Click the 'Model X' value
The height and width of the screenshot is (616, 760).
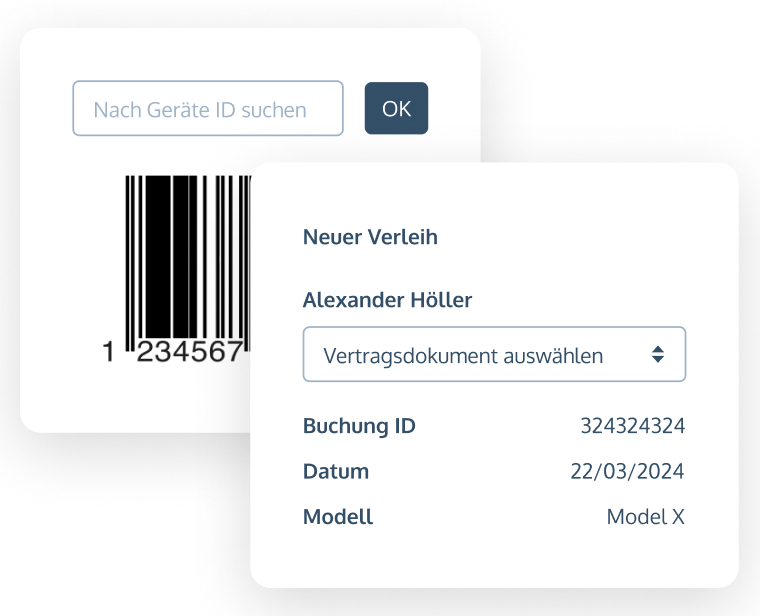point(645,517)
